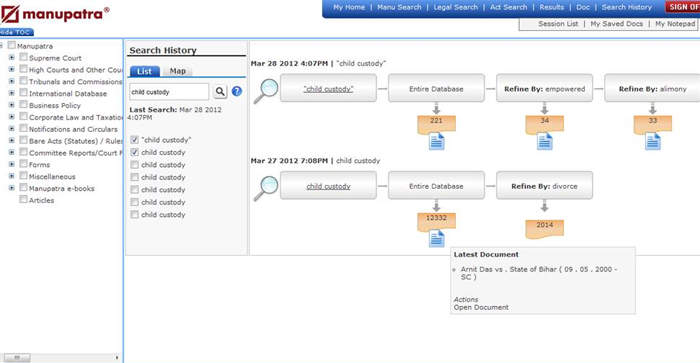Image resolution: width=700 pixels, height=363 pixels.
Task: Tick the Miscellaneous checkbox
Action: coord(23,176)
